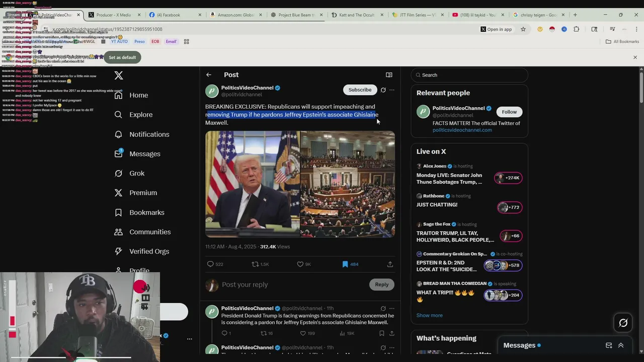
Task: Open Verified Orgs in sidebar
Action: click(x=142, y=251)
